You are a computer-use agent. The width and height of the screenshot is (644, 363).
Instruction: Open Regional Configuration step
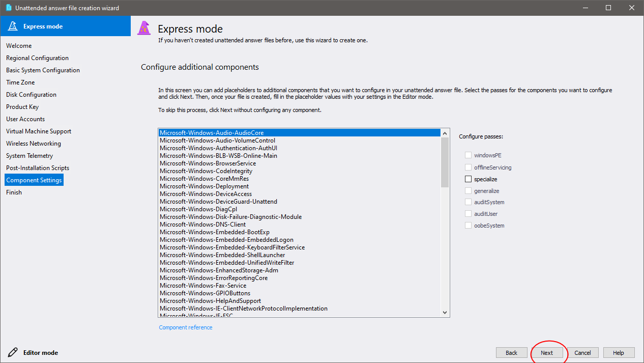(37, 58)
